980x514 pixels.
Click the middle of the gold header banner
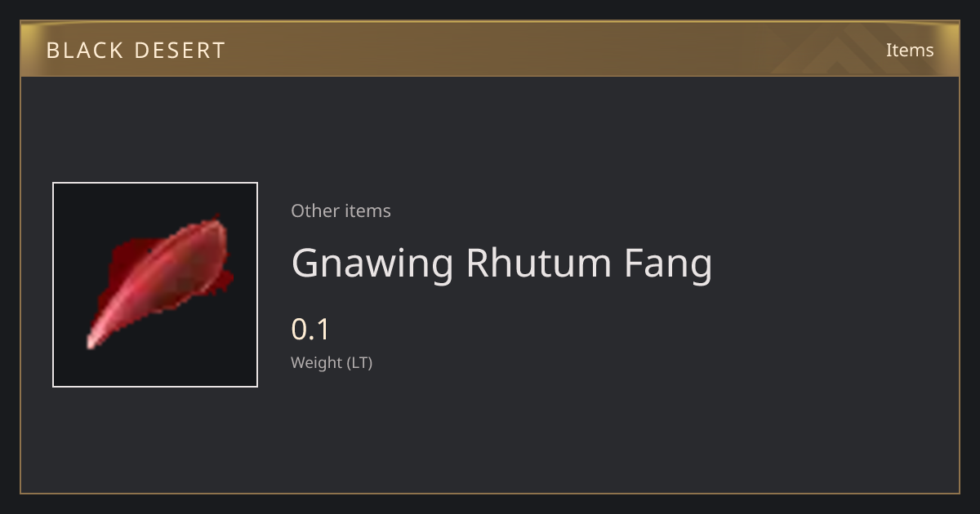point(490,49)
